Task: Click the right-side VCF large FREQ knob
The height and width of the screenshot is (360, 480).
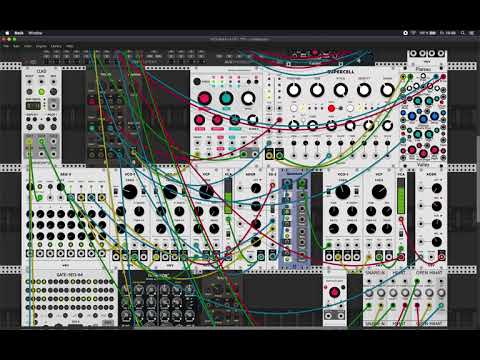Action: click(379, 192)
